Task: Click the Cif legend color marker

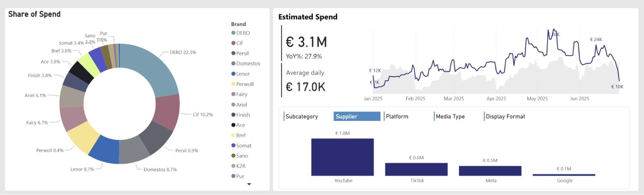Action: pyautogui.click(x=233, y=43)
